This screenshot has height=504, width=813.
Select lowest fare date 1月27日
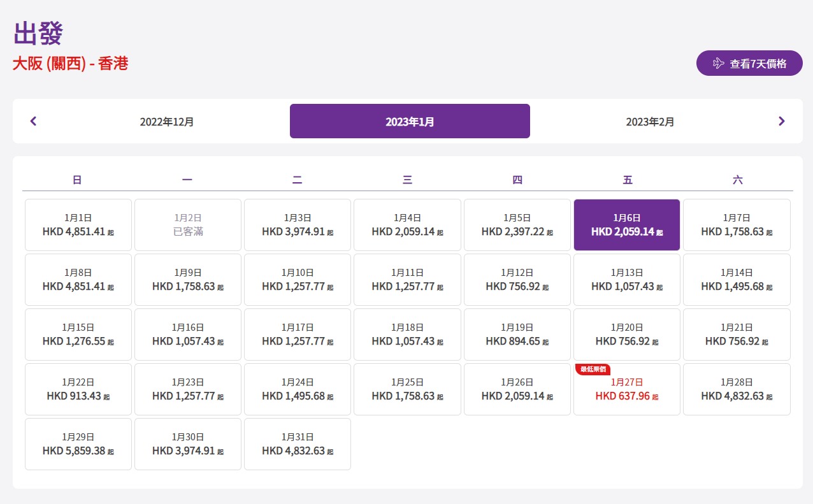click(x=627, y=389)
